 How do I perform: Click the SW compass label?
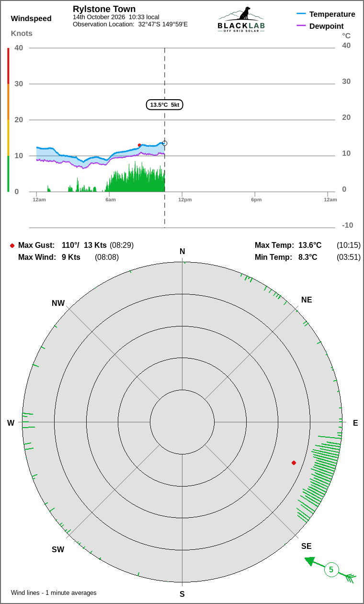pos(58,549)
